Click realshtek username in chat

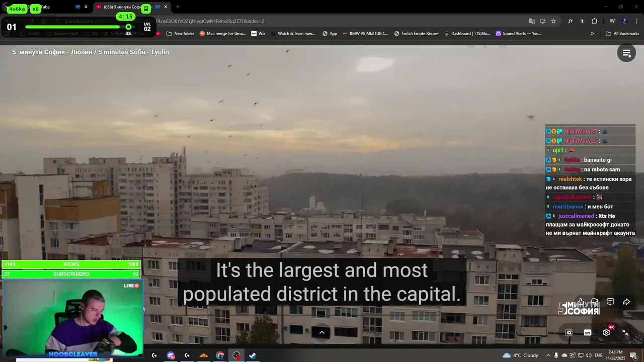570,179
